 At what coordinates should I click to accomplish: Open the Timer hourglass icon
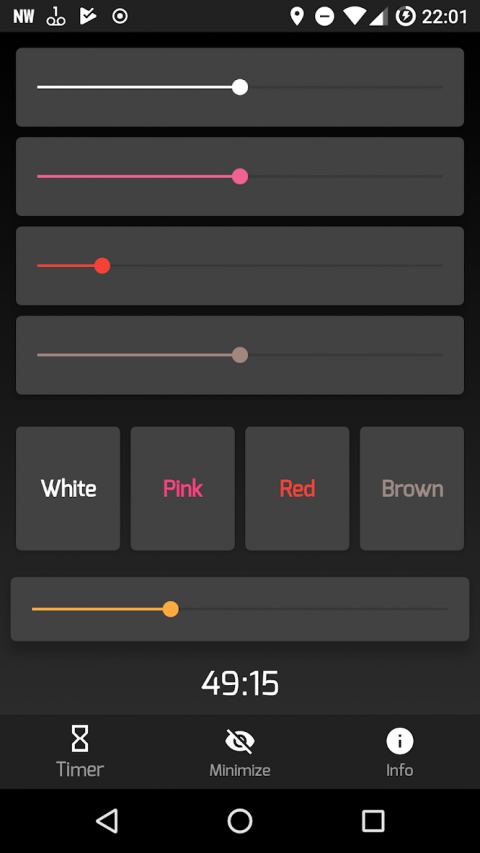point(80,739)
